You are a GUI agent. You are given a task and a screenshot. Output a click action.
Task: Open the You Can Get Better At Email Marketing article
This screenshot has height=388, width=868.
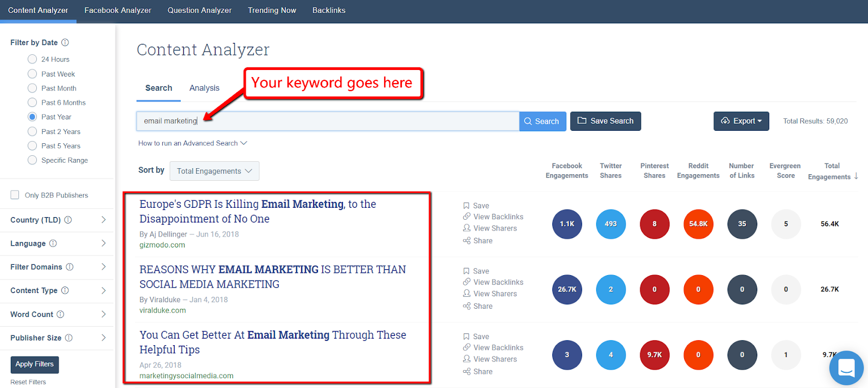click(x=273, y=342)
